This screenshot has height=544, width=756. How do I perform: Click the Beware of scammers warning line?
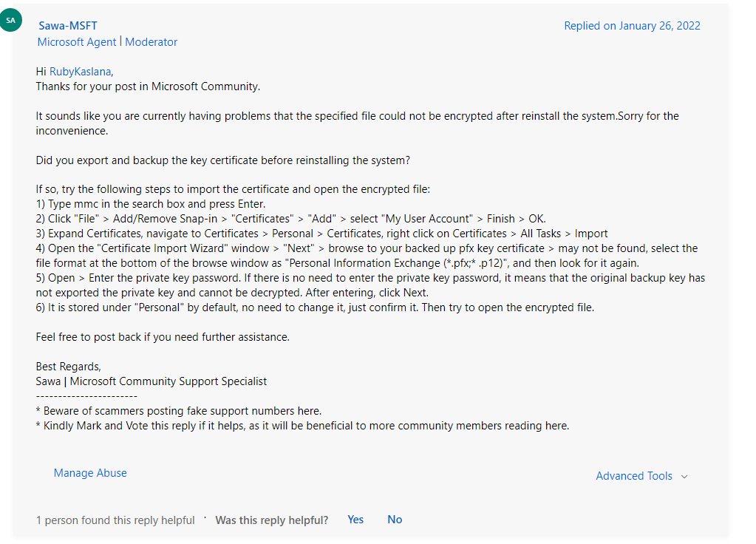tap(179, 411)
